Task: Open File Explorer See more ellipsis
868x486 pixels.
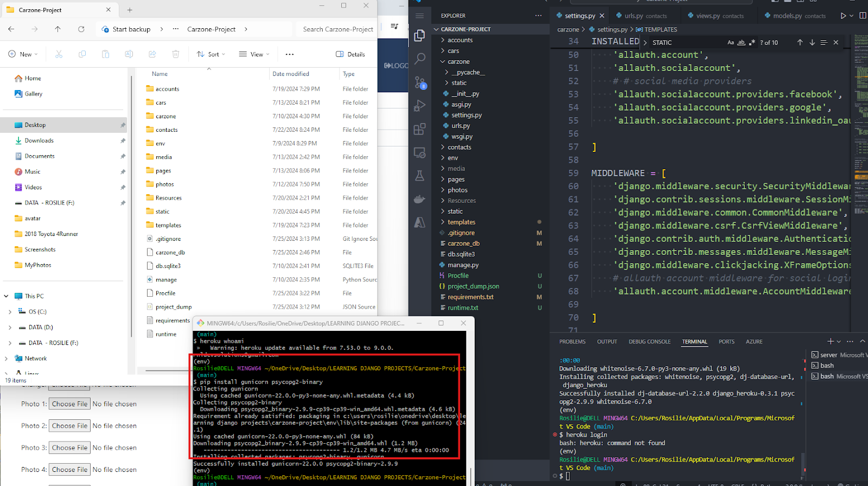Action: pos(290,54)
